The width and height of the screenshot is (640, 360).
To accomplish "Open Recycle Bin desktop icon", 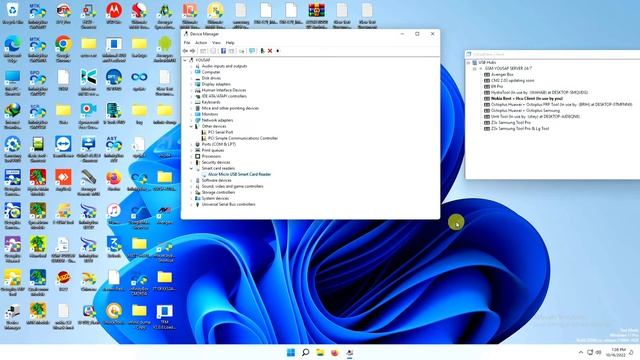I will point(13,13).
